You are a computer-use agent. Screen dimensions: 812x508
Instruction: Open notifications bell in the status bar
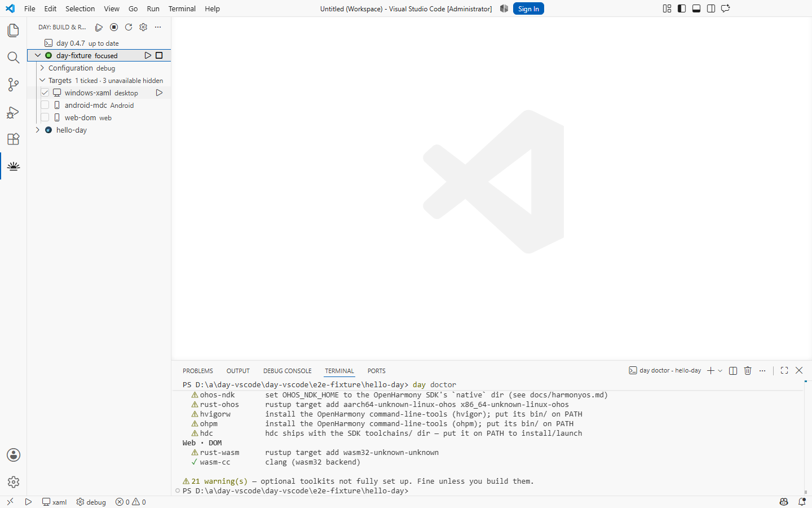point(802,502)
